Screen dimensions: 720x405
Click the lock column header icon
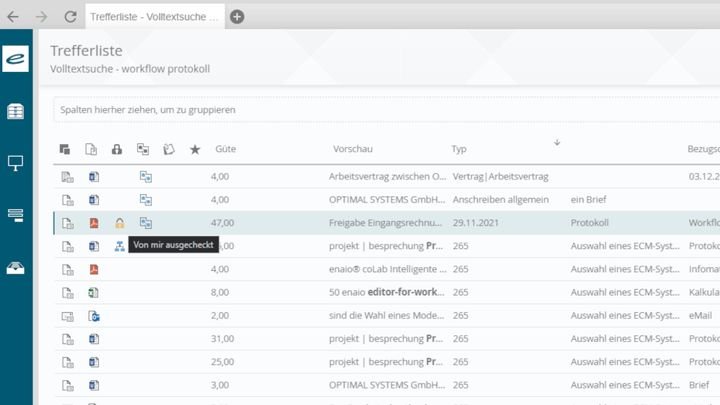click(x=117, y=149)
